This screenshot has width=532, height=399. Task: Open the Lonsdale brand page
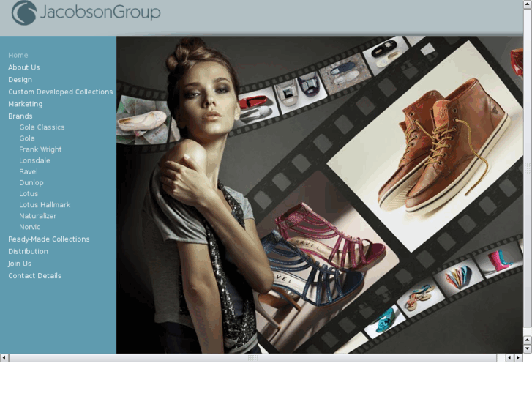pyautogui.click(x=34, y=160)
